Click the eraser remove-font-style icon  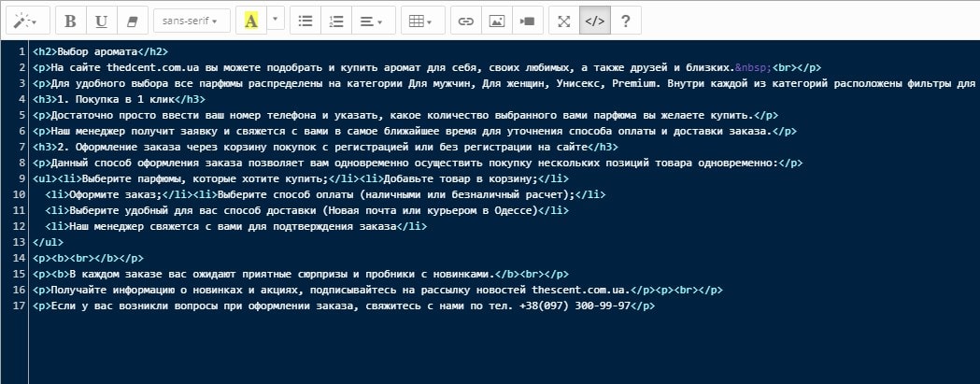(132, 21)
